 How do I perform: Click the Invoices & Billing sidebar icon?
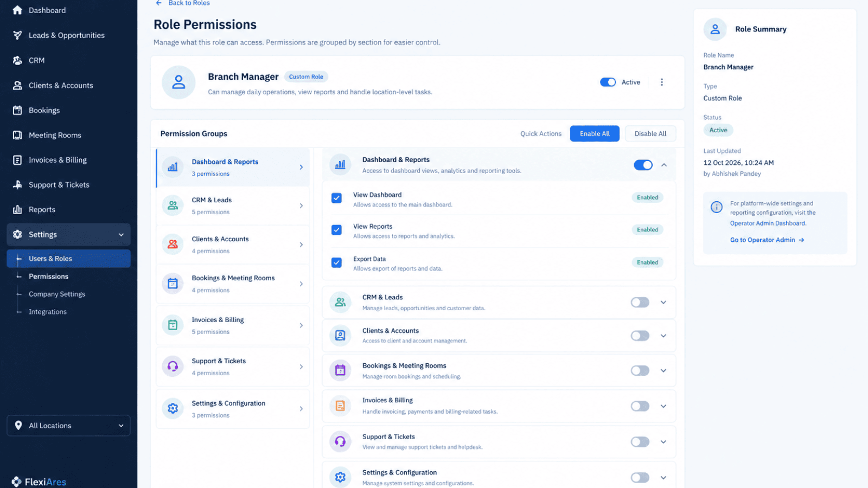pos(17,160)
